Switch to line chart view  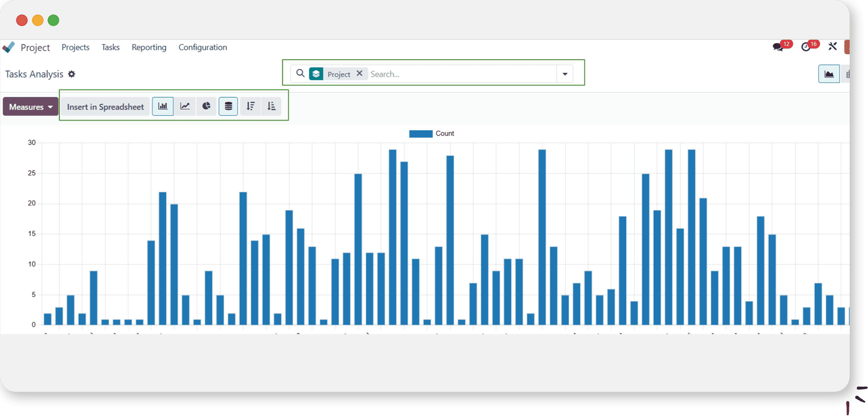185,106
